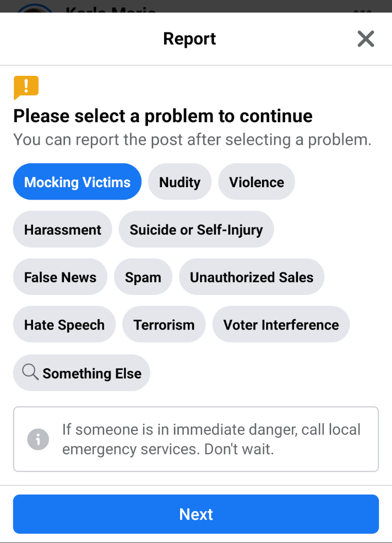This screenshot has width=392, height=543.
Task: Pick Suicide or Self-Injury chip
Action: pyautogui.click(x=197, y=229)
